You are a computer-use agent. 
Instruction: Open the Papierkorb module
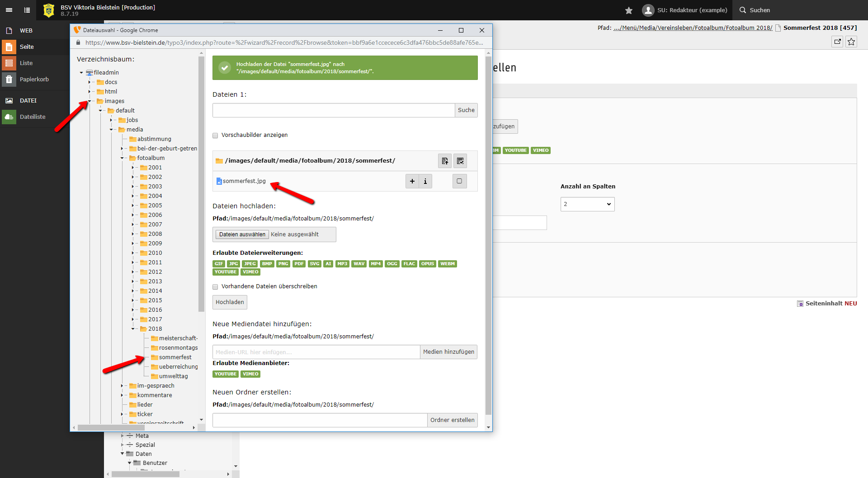34,79
